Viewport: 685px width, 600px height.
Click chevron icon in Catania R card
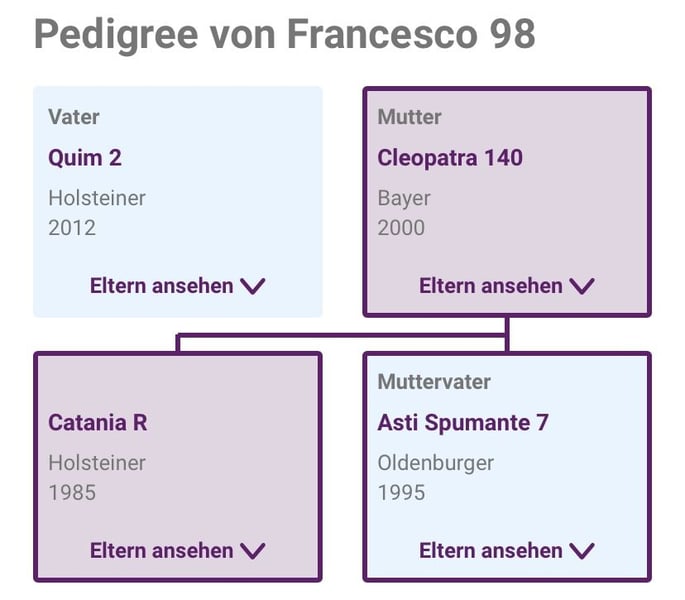coord(253,552)
